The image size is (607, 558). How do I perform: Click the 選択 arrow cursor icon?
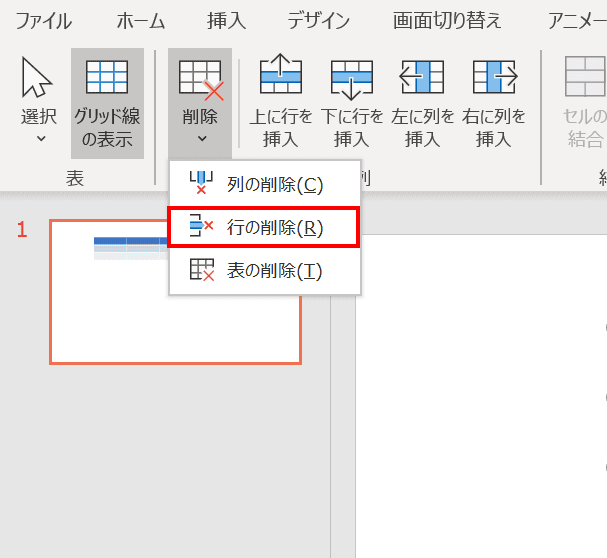(36, 77)
